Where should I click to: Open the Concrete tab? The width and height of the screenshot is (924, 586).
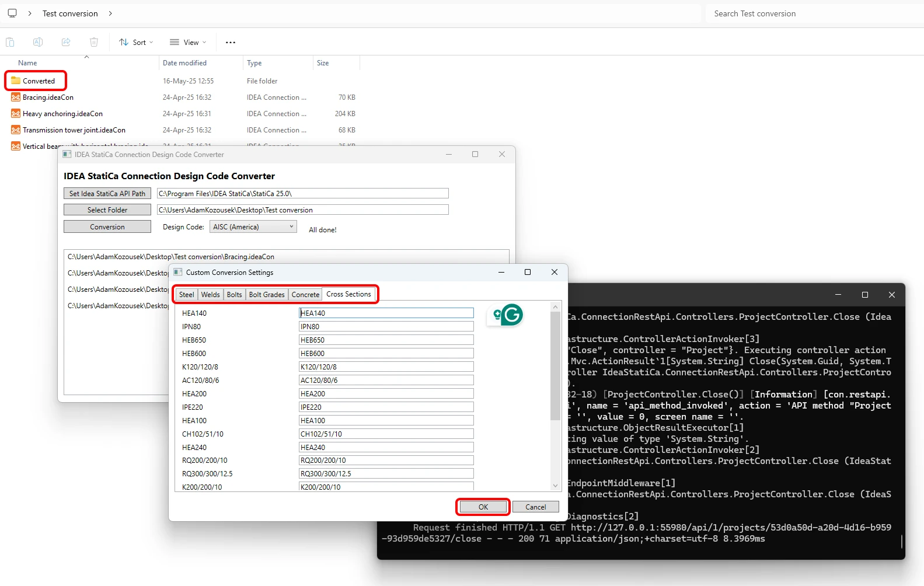[305, 295]
